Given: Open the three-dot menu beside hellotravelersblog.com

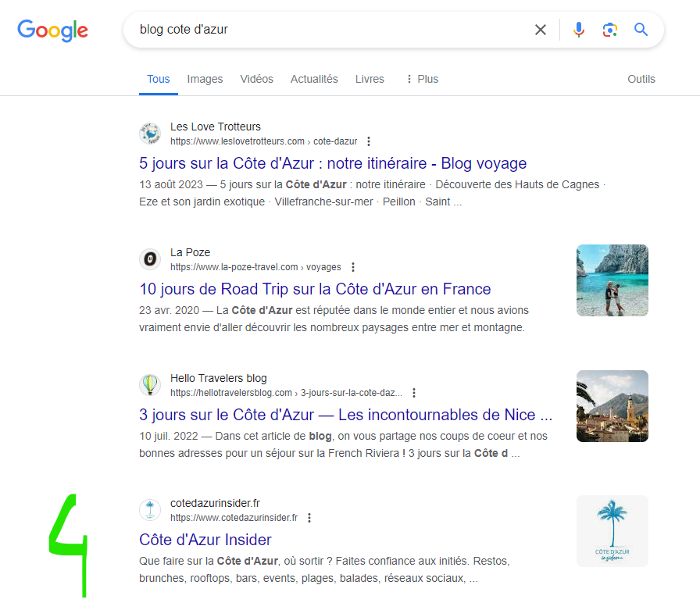Looking at the screenshot, I should [414, 393].
